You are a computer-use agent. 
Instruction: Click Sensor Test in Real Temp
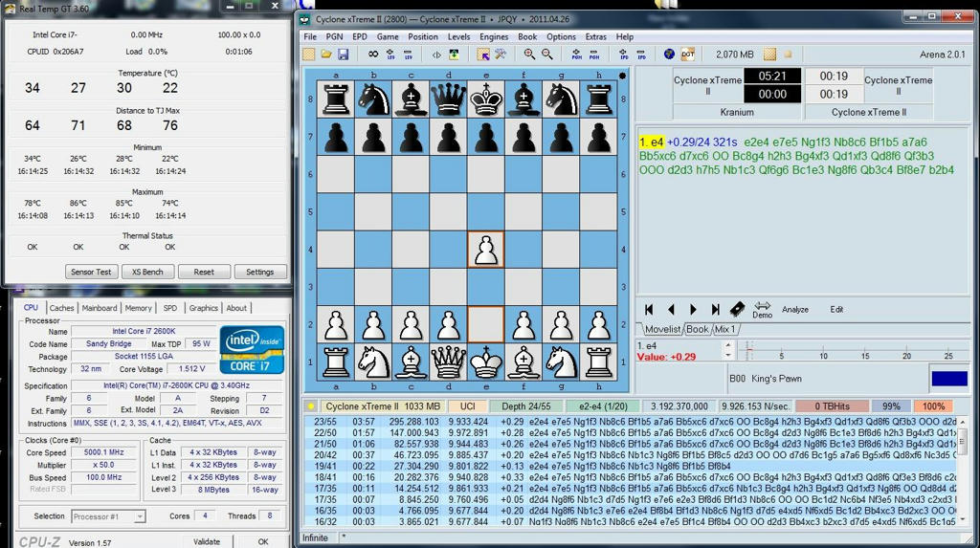(91, 272)
